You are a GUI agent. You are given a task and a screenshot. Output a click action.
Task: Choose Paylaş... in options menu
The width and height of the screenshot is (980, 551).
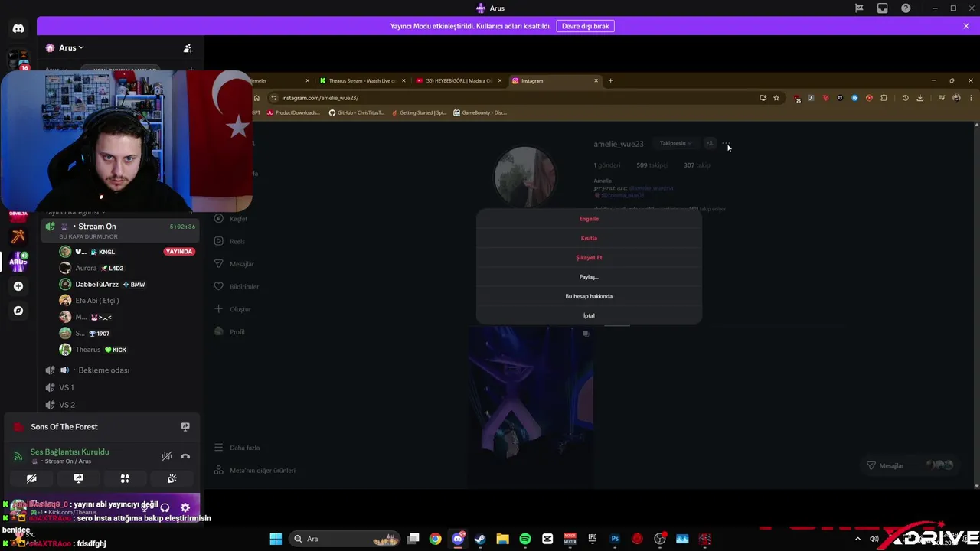[x=589, y=277]
